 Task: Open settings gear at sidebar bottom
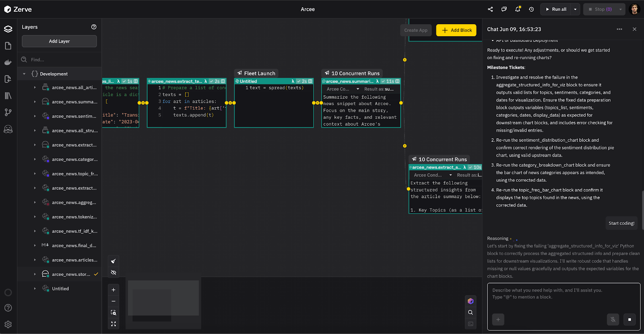coord(8,324)
